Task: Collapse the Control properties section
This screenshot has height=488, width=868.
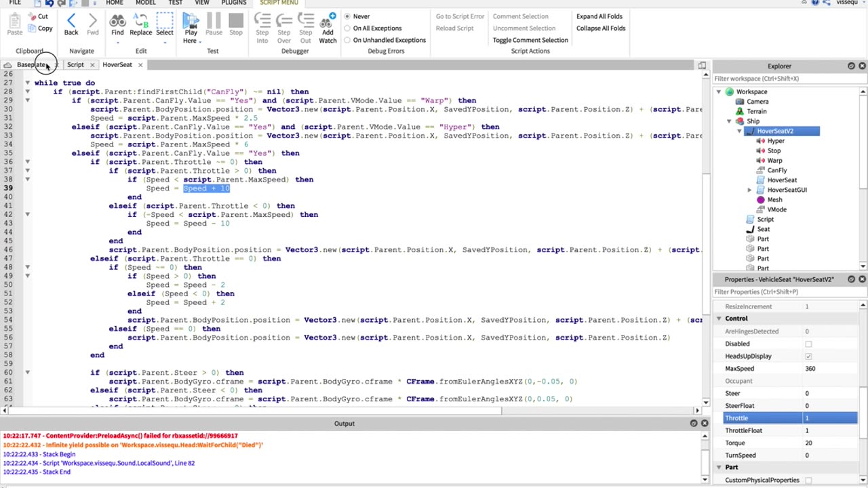Action: 719,319
